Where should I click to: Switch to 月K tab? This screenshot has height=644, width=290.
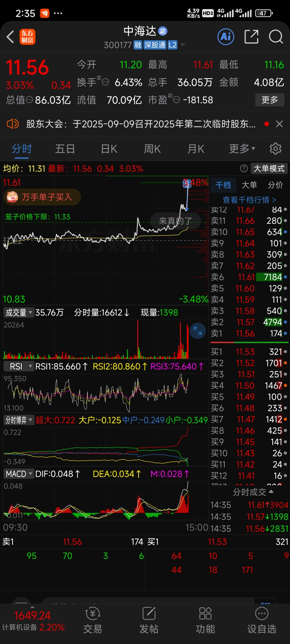196,149
